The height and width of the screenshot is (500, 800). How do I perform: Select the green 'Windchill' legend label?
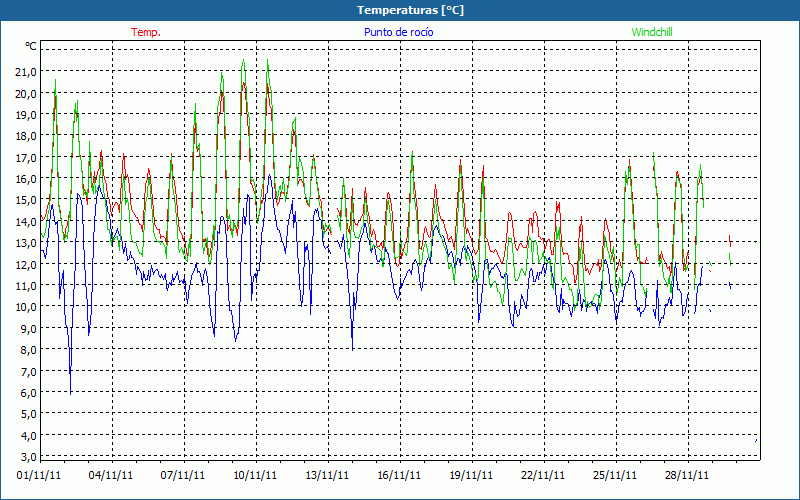click(652, 32)
